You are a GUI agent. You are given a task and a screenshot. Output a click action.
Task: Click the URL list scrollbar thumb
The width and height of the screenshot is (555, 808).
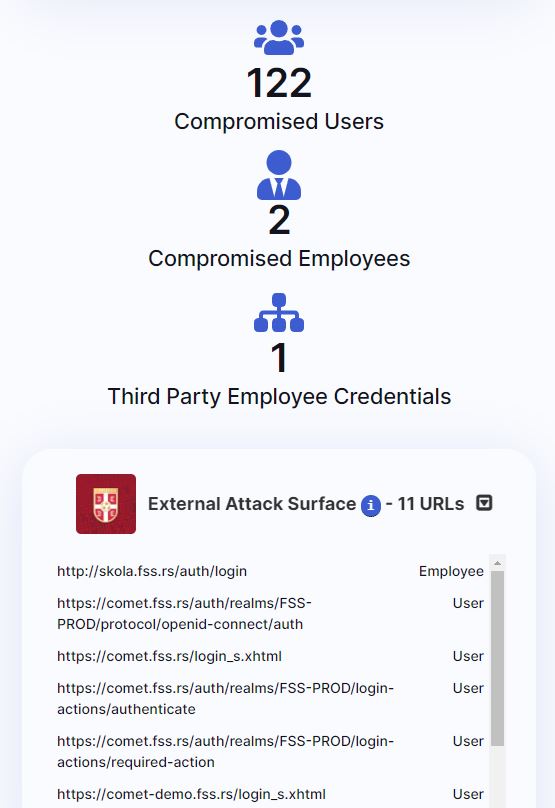coord(497,658)
